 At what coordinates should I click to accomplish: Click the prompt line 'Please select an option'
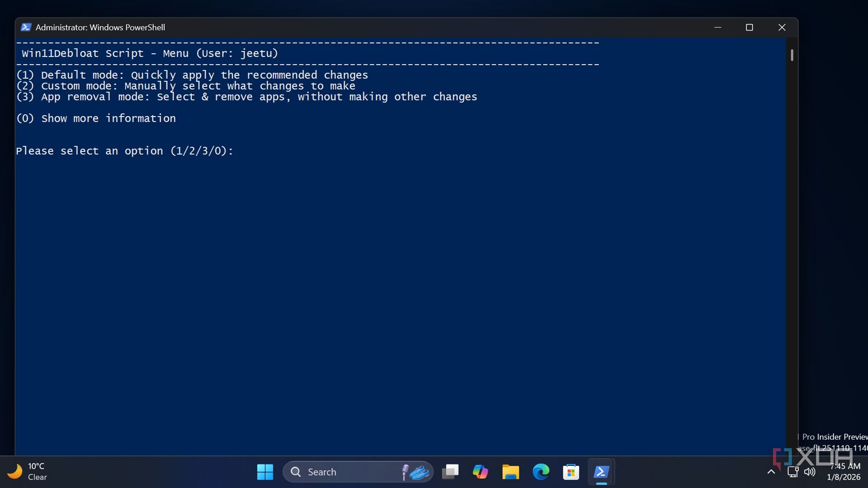pos(124,151)
